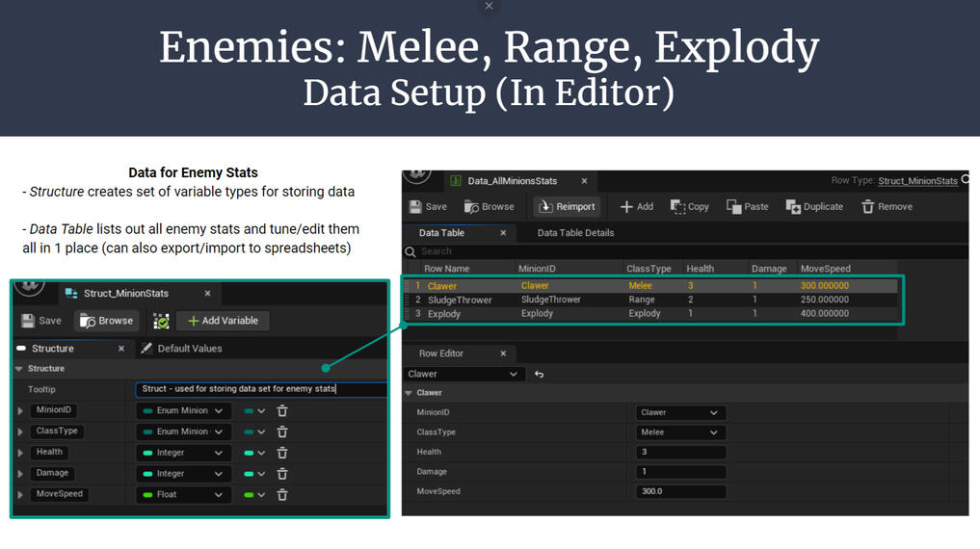
Task: Open the Data Table Details tab
Action: [x=575, y=232]
